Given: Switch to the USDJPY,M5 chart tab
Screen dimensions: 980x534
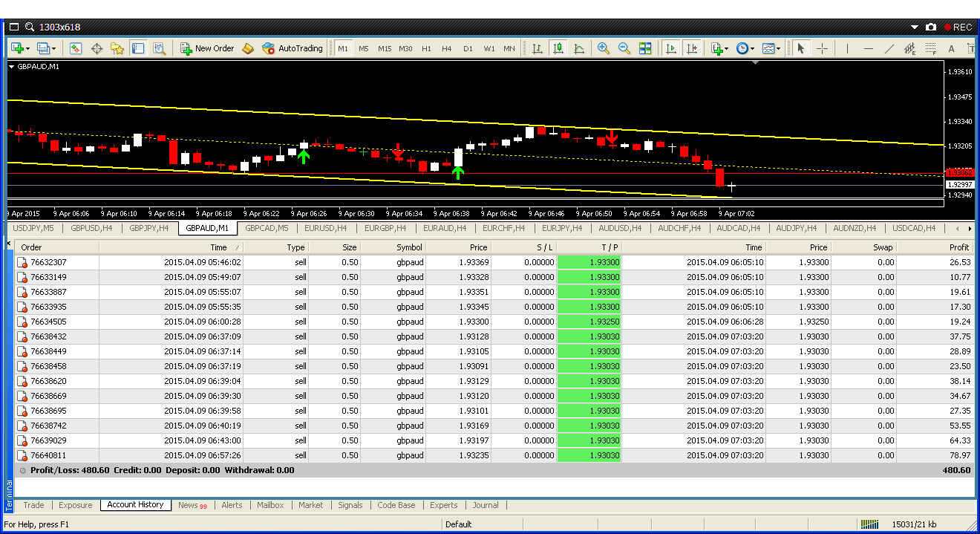Looking at the screenshot, I should point(33,228).
